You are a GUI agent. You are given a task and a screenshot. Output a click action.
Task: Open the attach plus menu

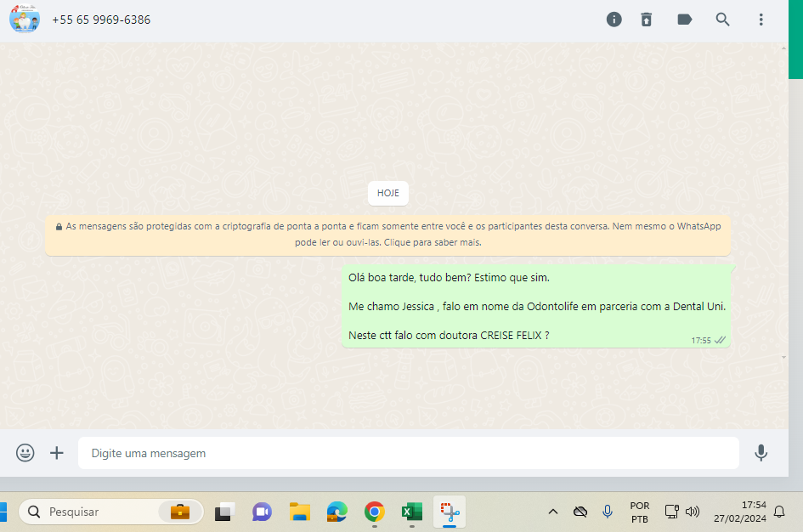point(57,453)
